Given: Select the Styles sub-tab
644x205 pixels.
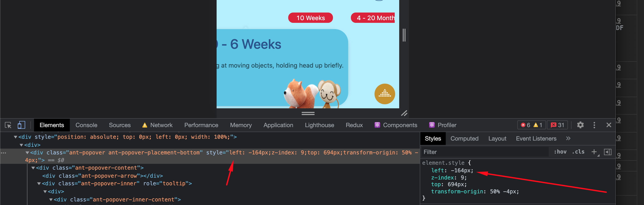Looking at the screenshot, I should [x=433, y=139].
